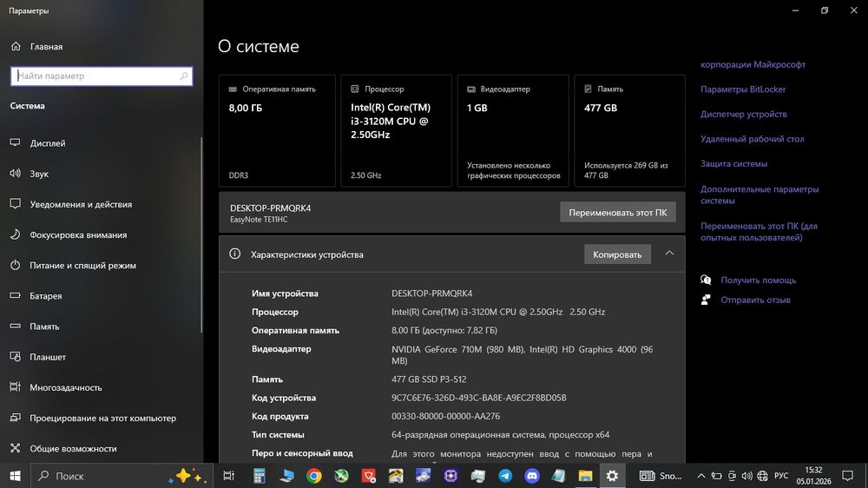Open the news widget Sno... on taskbar
Viewport: 868px width, 488px height.
click(661, 475)
